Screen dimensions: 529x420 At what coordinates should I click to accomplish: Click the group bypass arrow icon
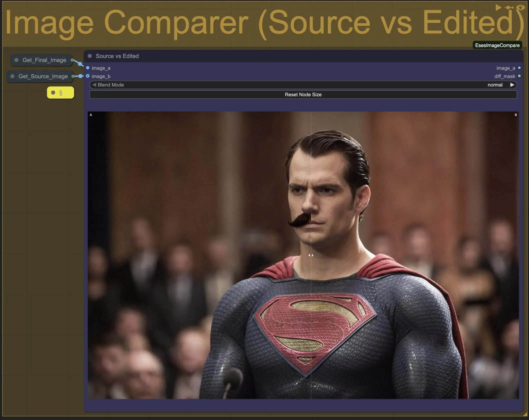pos(509,7)
